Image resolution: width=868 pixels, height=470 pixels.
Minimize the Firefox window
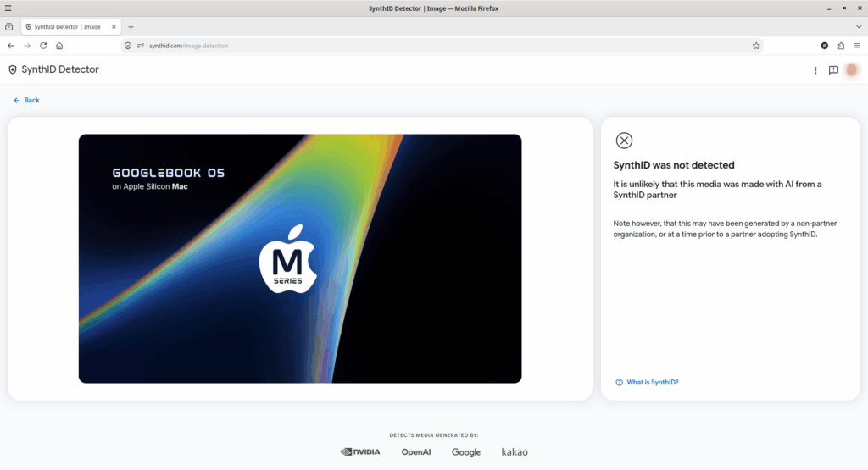point(829,8)
